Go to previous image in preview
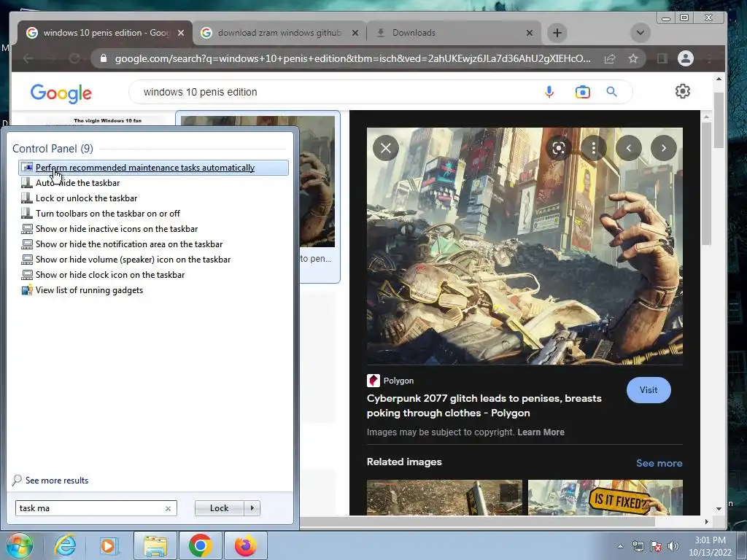Screen dimensions: 747x560 628,148
